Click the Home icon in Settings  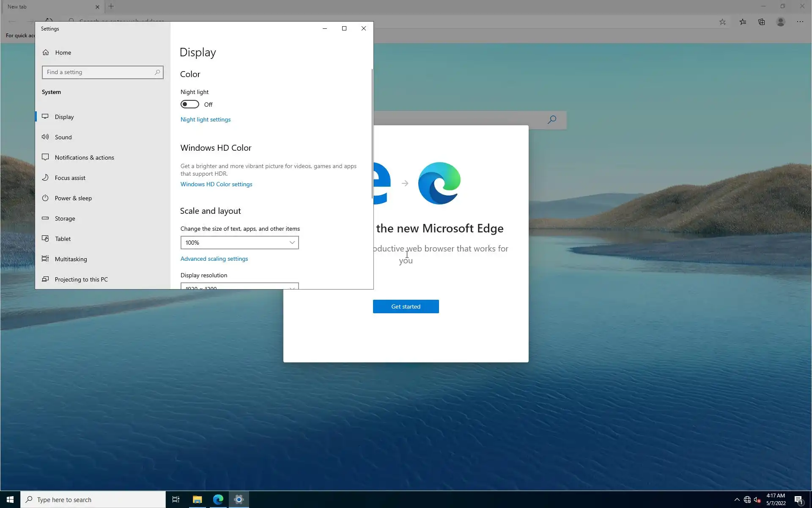tap(46, 52)
